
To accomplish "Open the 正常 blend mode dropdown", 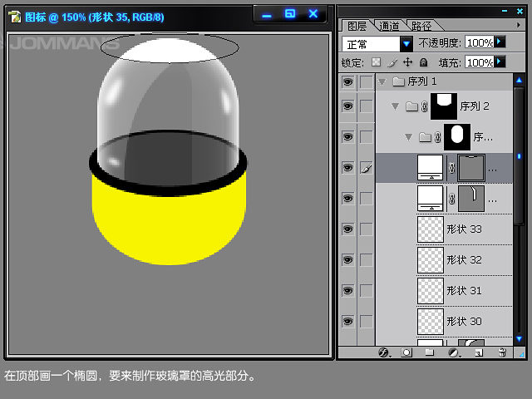I will [406, 44].
